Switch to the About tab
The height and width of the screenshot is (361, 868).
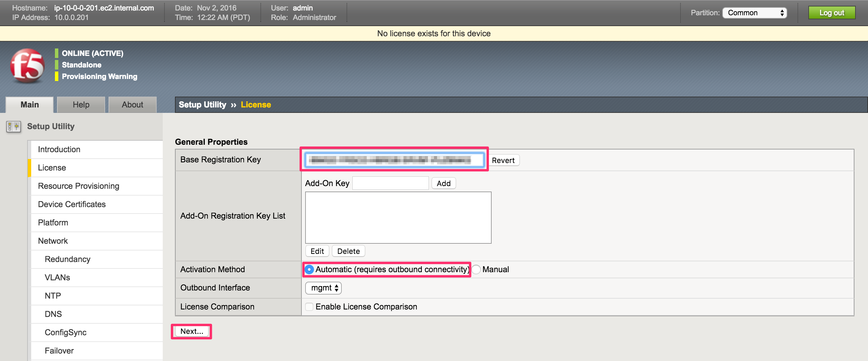133,105
